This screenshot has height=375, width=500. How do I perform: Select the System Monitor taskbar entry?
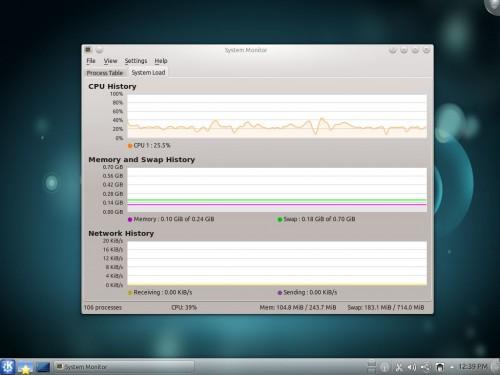click(124, 367)
